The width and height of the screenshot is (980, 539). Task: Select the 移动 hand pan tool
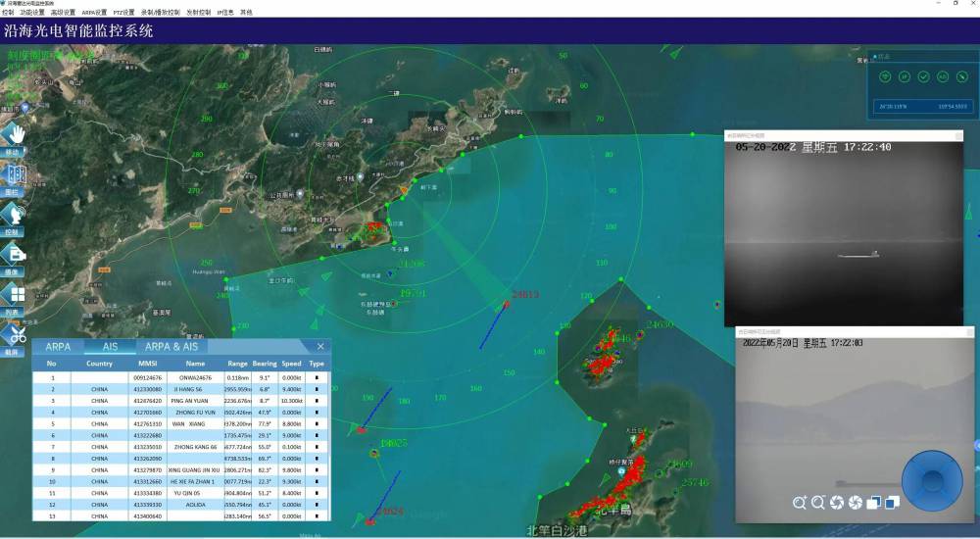(13, 137)
